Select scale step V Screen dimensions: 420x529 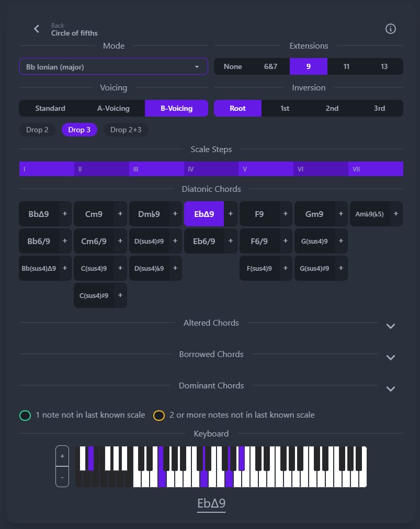[x=266, y=169]
